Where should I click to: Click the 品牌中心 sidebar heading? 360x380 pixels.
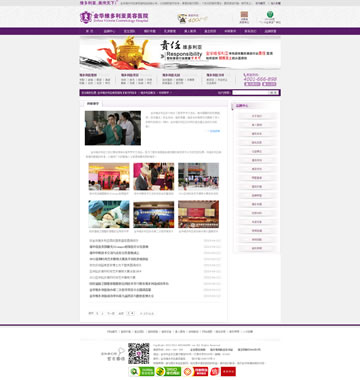[x=242, y=106]
